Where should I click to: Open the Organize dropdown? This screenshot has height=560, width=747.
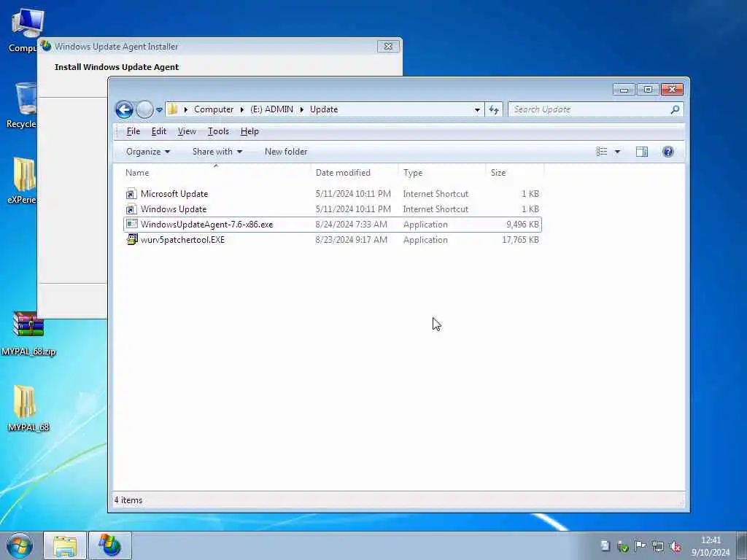(148, 152)
